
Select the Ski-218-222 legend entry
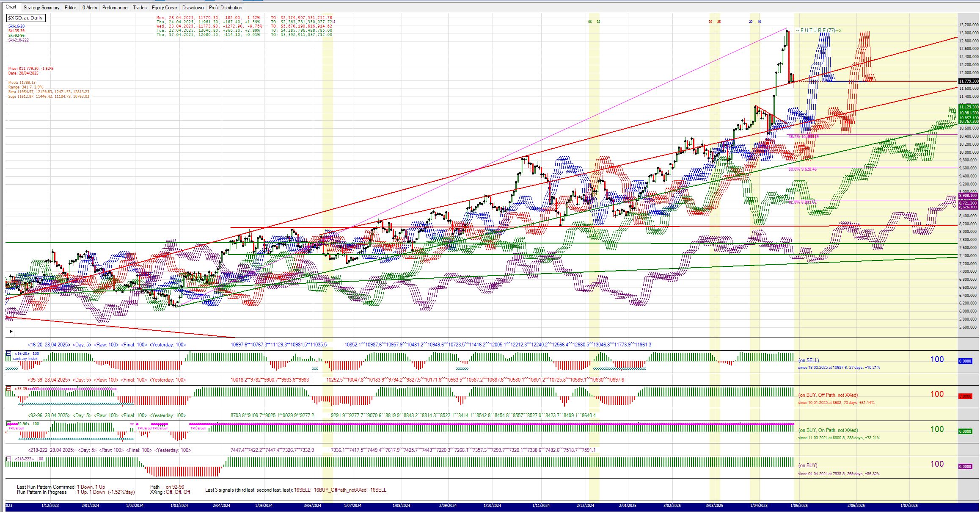tap(18, 40)
